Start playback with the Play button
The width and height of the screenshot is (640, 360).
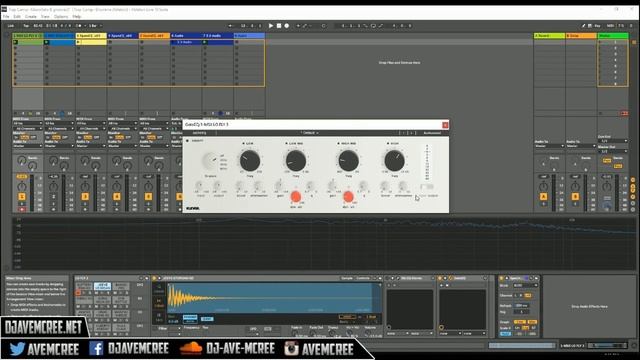point(271,26)
